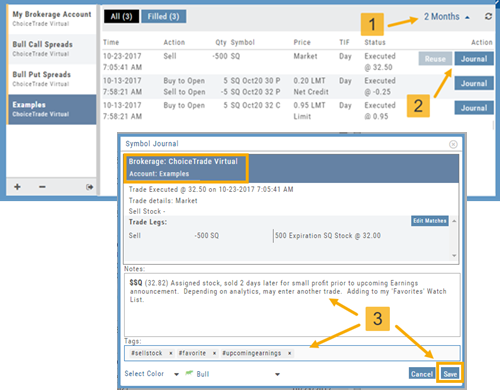Click the TIF column header
Viewport: 500px width, 392px height.
click(x=344, y=42)
